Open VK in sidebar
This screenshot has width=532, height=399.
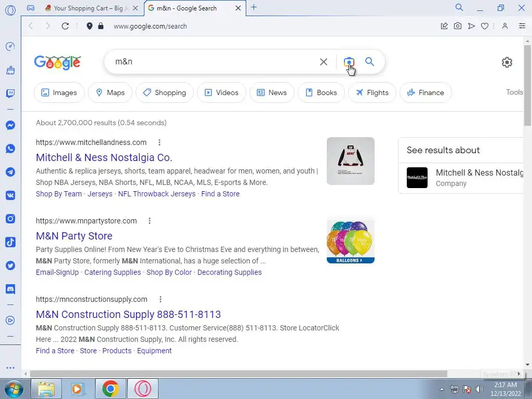click(10, 195)
